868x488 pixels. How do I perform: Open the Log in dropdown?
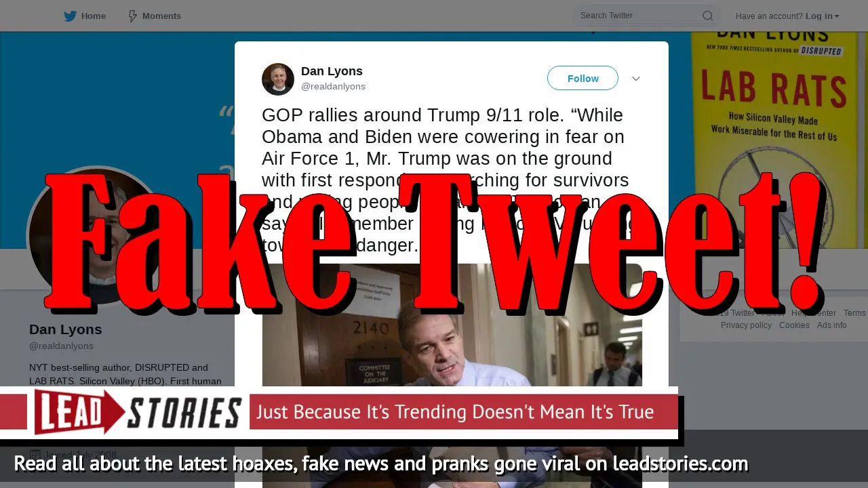click(x=823, y=16)
